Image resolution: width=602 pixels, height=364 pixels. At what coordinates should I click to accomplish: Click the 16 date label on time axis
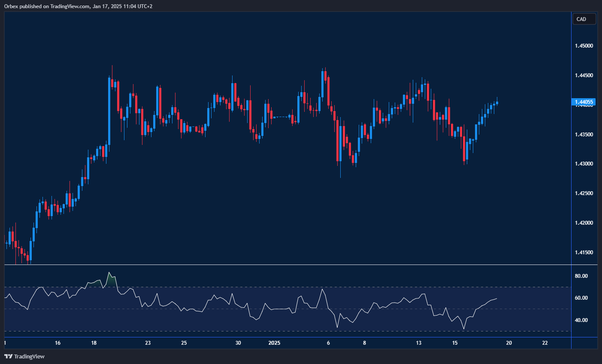(x=58, y=343)
